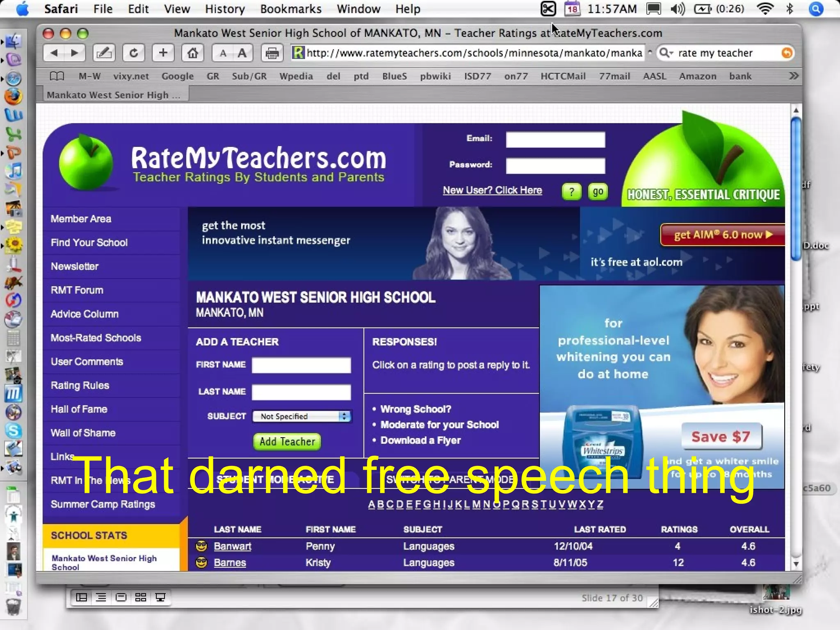This screenshot has width=840, height=630.
Task: Open the Member Area link
Action: point(81,219)
